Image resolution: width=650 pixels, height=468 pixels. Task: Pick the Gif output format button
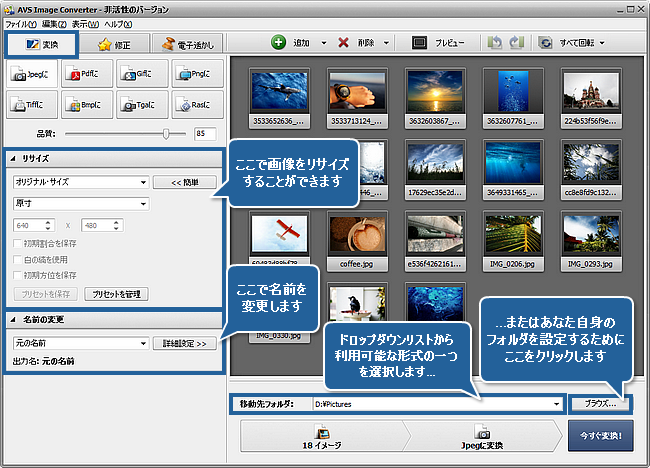pos(141,73)
